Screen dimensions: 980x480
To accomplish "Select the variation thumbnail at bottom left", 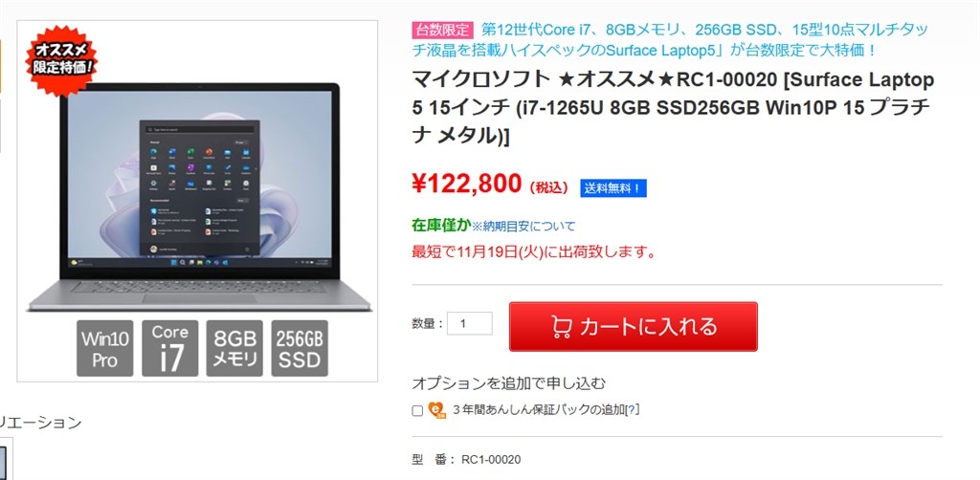I will [x=5, y=458].
